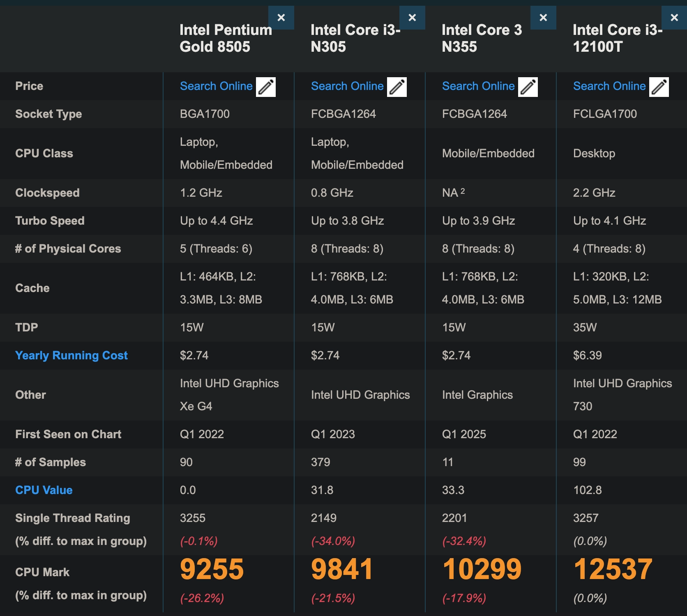Click the -26.2% CPU Mark difference
Image resolution: width=687 pixels, height=616 pixels.
tap(202, 598)
